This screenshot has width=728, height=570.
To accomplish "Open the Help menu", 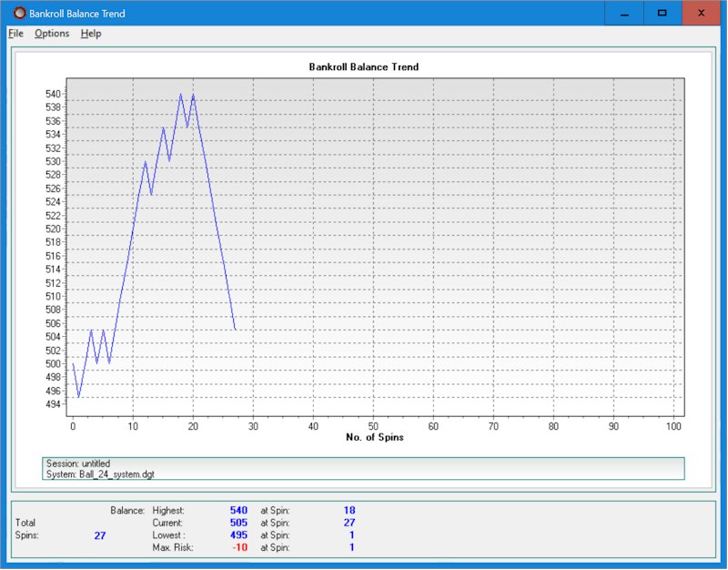I will point(91,34).
